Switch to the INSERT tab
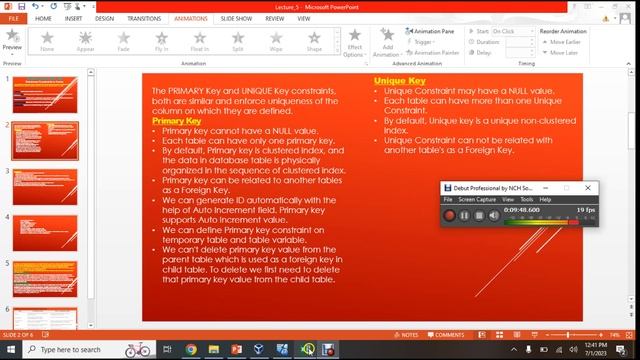This screenshot has width=640, height=360. pos(73,19)
